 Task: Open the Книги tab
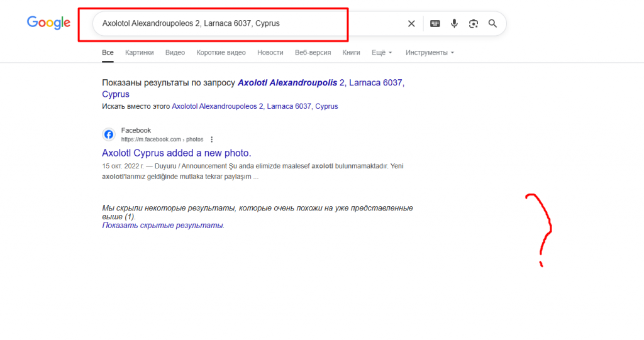(x=351, y=53)
